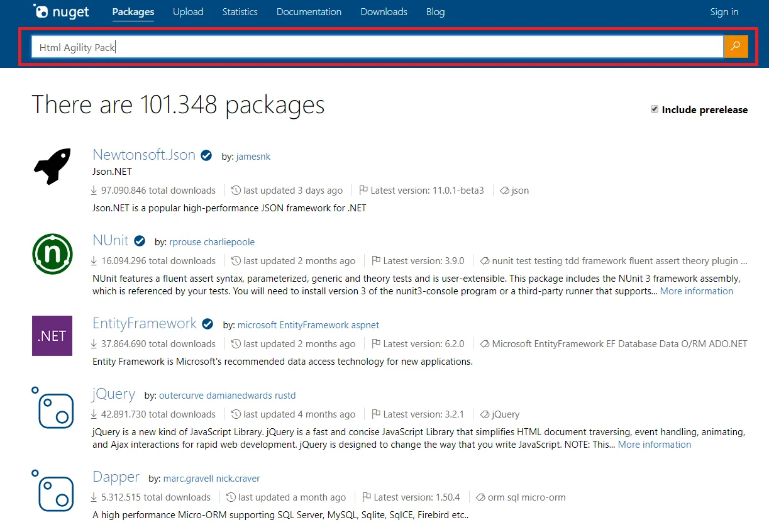This screenshot has height=532, width=769.
Task: Click 'More information' link in jQuery description
Action: pos(655,445)
